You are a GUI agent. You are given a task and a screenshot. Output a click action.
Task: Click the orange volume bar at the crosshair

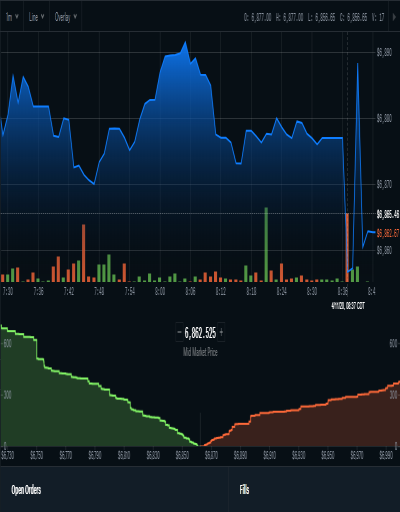point(347,248)
